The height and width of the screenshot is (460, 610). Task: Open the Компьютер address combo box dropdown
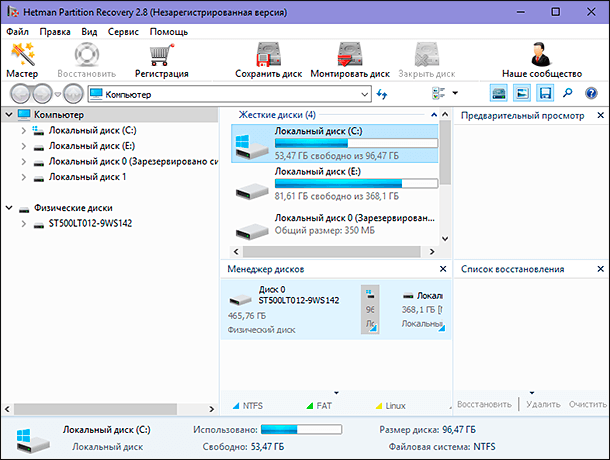(365, 95)
